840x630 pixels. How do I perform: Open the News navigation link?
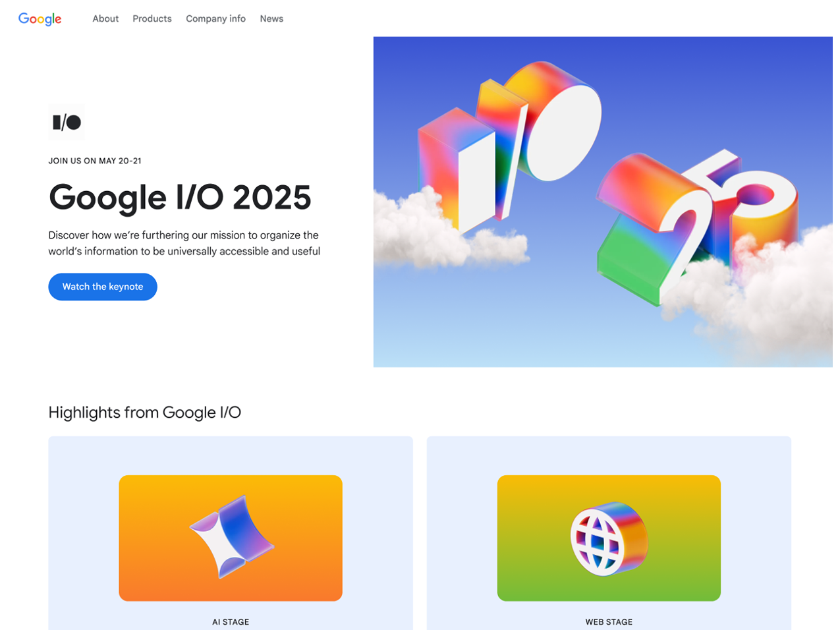coord(271,18)
